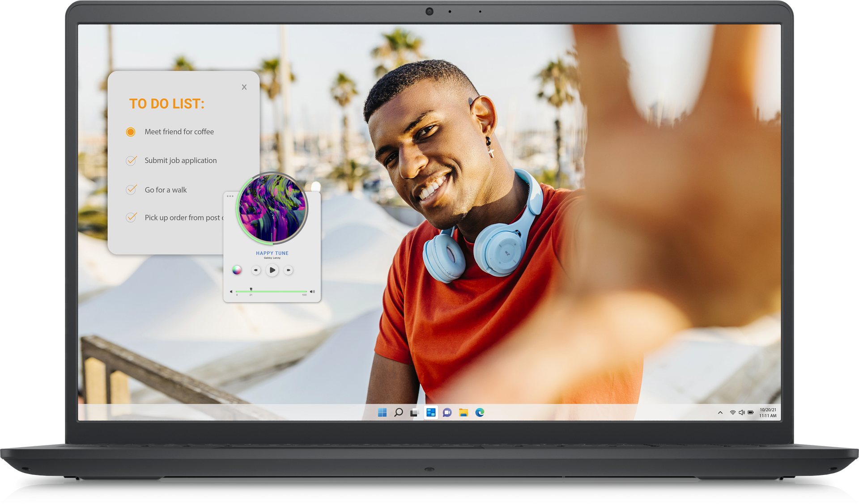Screen dimensions: 859x504
Task: Open the music player three-dot menu
Action: tap(230, 196)
